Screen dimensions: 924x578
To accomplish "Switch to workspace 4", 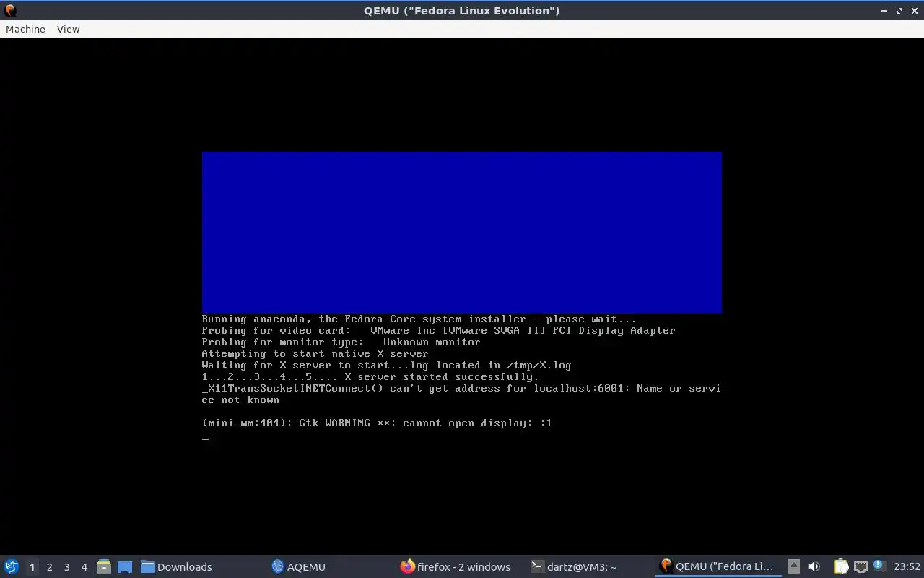I will pyautogui.click(x=84, y=566).
